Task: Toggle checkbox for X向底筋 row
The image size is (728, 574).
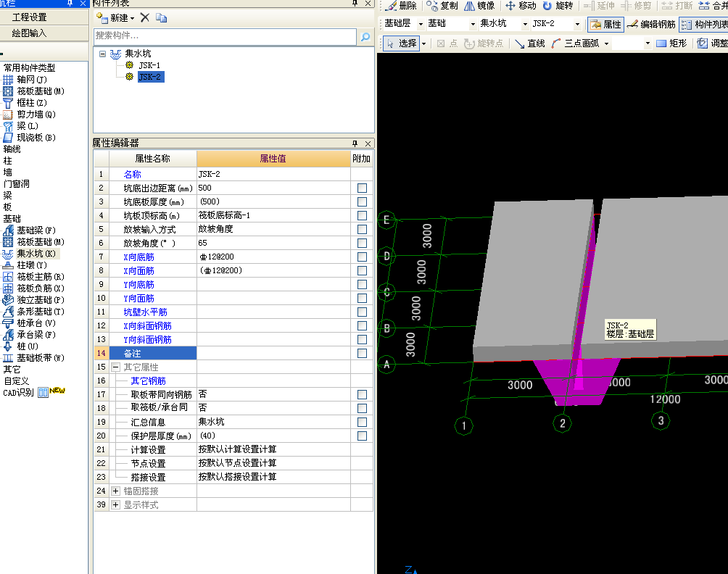Action: 362,257
